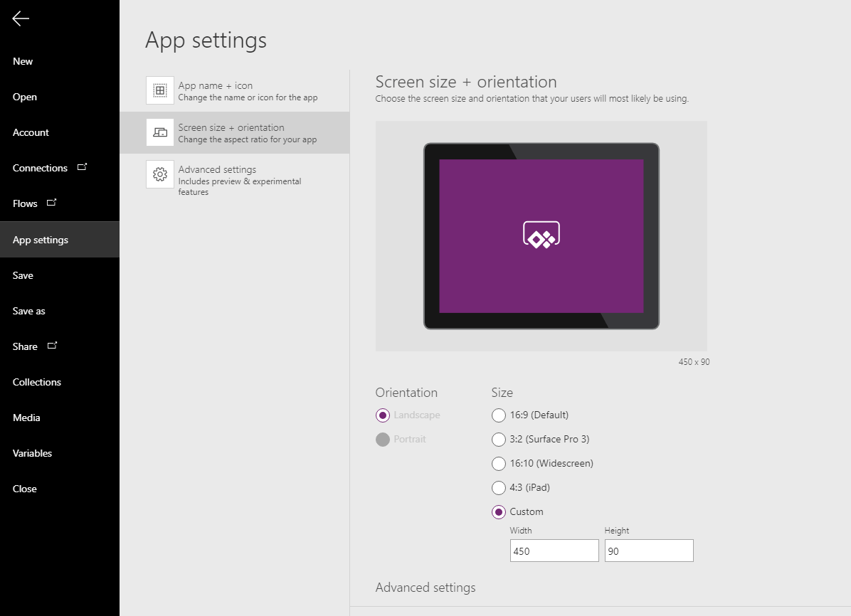Choose the 16:9 (Default) size option

(x=498, y=415)
